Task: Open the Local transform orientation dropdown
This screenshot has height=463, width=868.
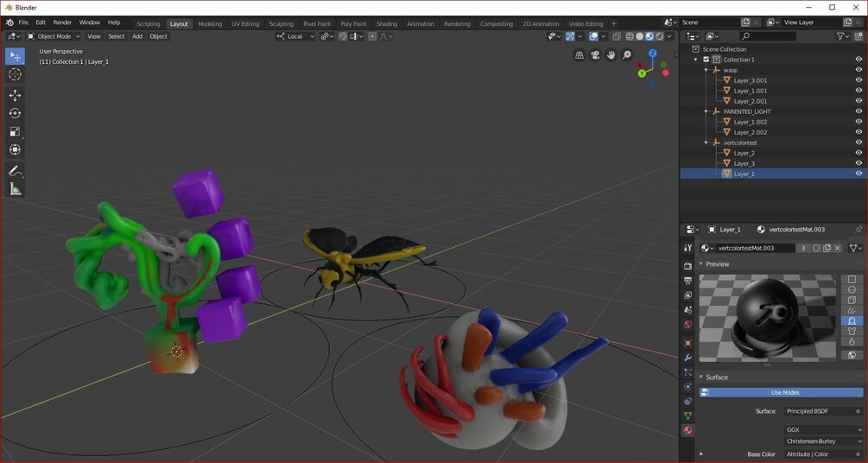Action: tap(295, 36)
